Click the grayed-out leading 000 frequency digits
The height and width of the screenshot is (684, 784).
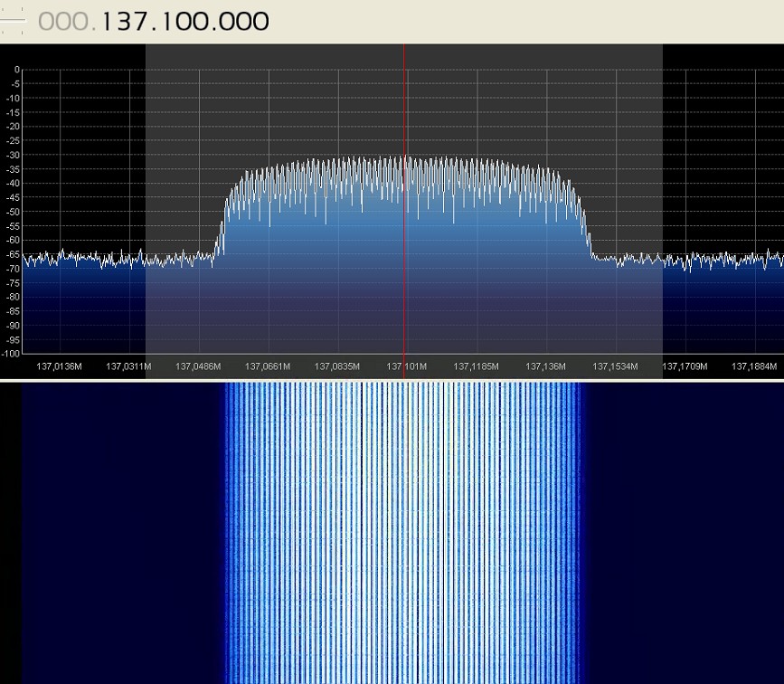coord(63,22)
